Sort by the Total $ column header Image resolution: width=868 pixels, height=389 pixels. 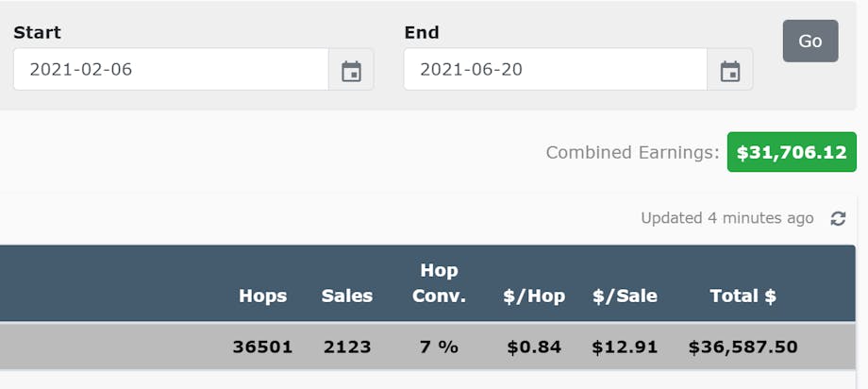coord(743,296)
